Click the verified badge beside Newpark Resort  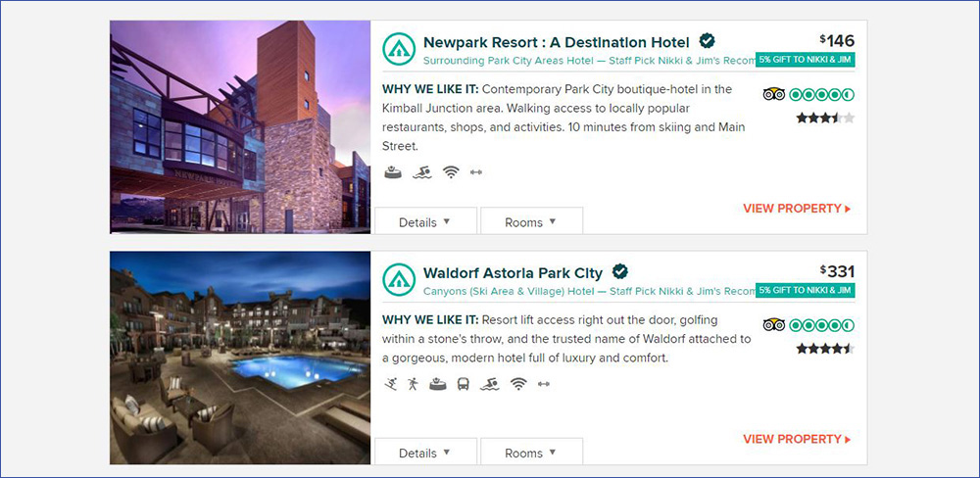tap(707, 41)
